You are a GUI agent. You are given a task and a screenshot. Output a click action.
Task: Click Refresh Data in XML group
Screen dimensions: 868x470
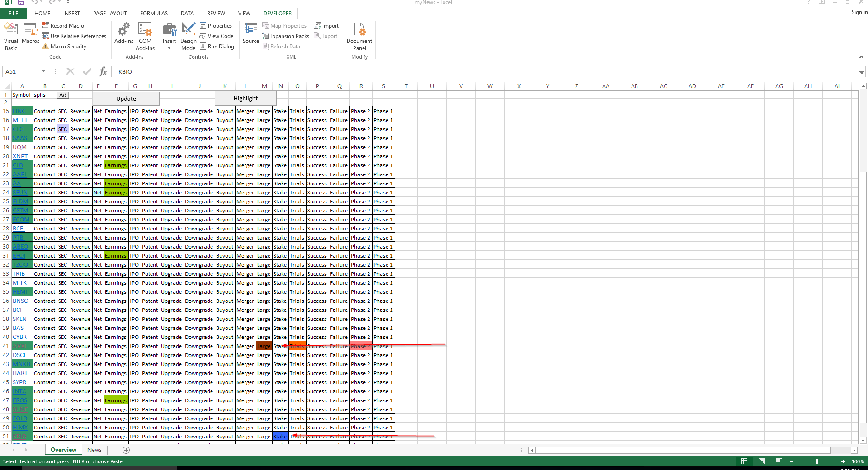[x=281, y=47]
